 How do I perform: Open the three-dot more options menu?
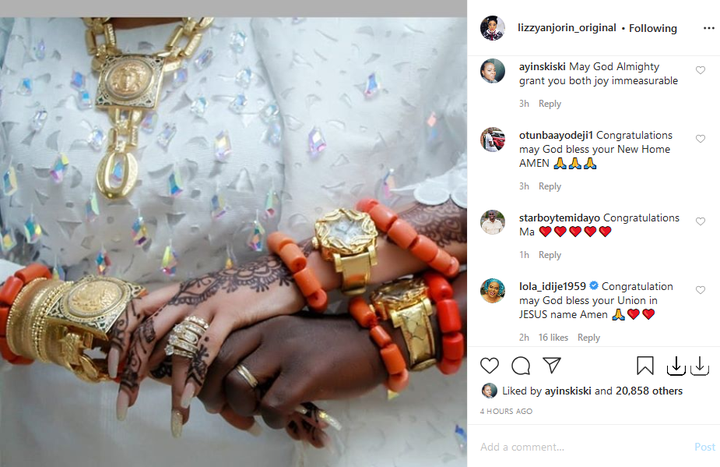pos(709,28)
